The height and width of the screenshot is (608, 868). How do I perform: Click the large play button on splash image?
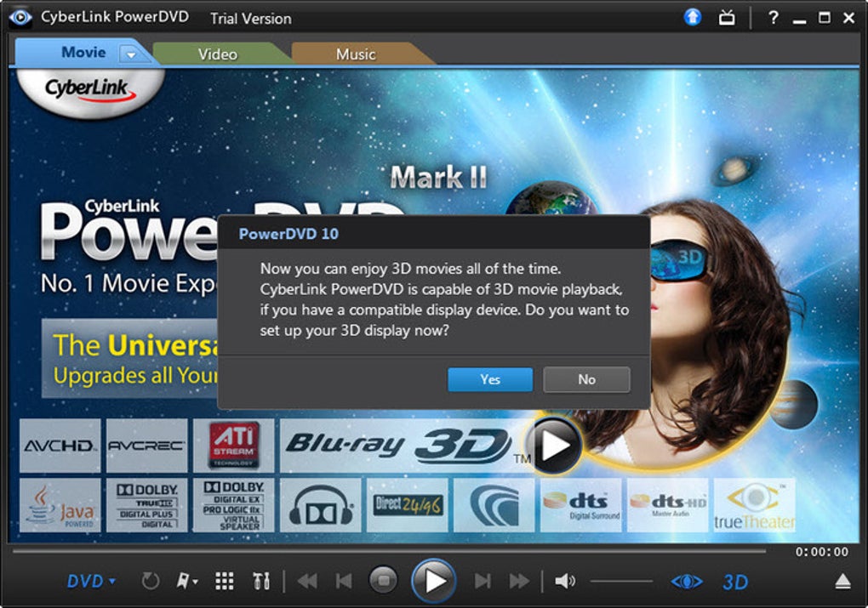tap(554, 446)
